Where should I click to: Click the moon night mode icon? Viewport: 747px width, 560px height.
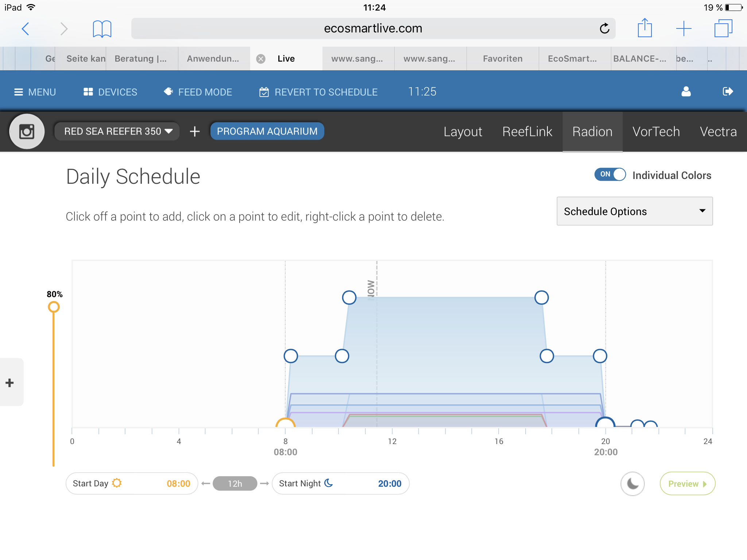(x=632, y=484)
